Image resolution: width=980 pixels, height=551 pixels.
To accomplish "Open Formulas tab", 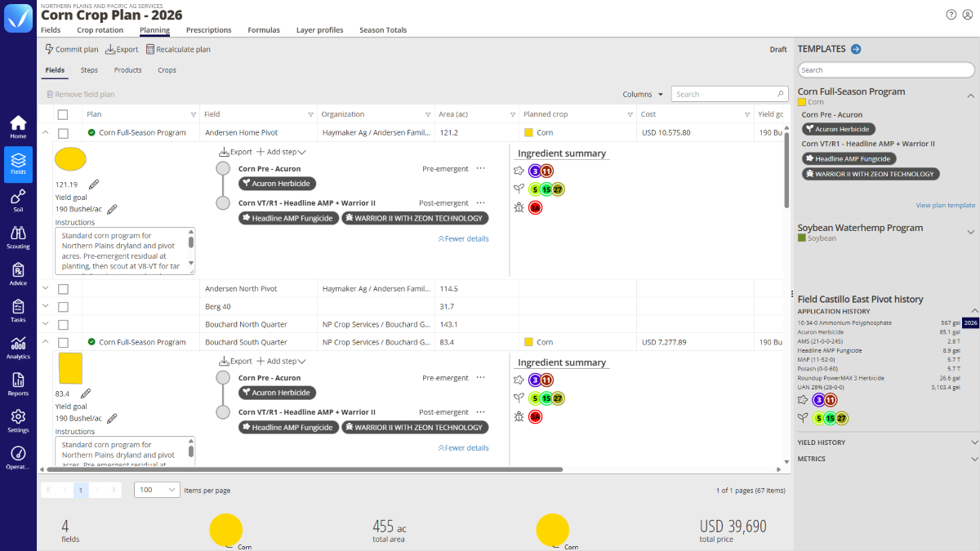I will (264, 30).
